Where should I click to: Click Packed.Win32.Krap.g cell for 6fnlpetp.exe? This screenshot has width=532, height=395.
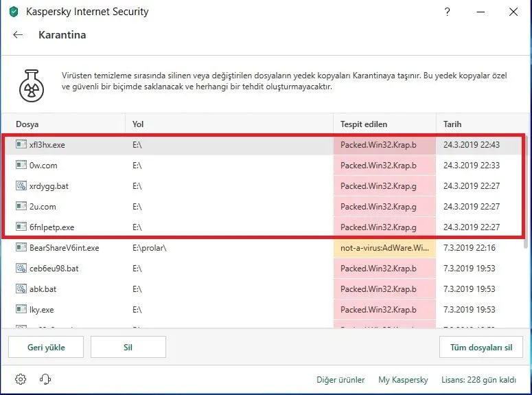click(384, 227)
